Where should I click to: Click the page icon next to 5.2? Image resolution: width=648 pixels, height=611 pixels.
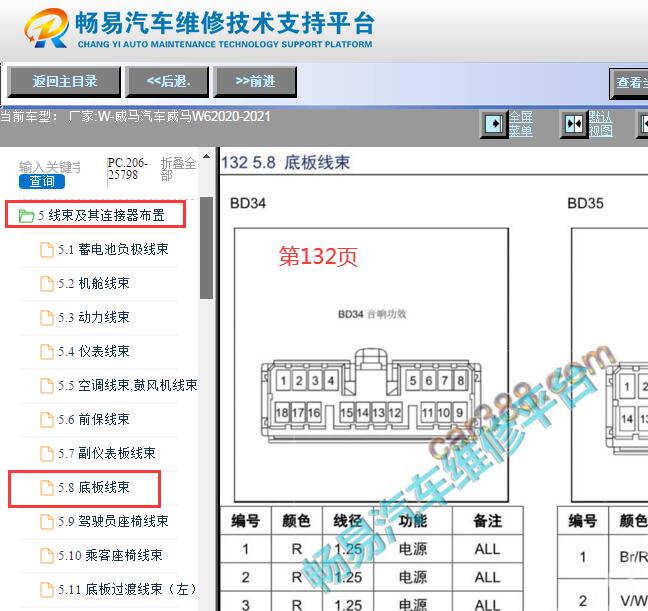(47, 284)
